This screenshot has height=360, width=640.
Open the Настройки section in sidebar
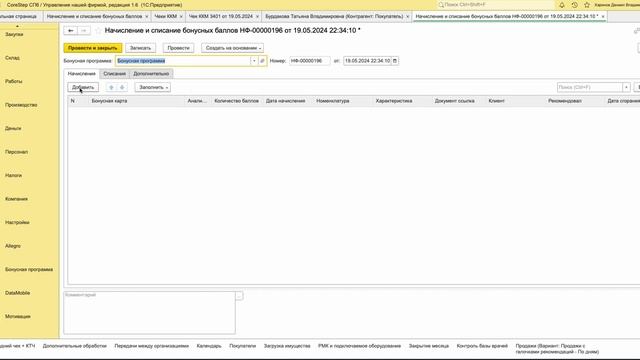(x=17, y=222)
